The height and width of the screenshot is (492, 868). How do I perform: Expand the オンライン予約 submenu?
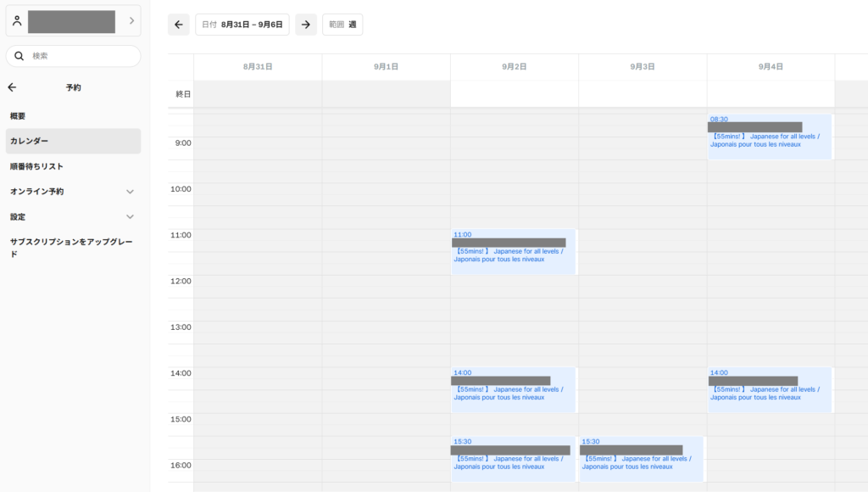pyautogui.click(x=130, y=192)
